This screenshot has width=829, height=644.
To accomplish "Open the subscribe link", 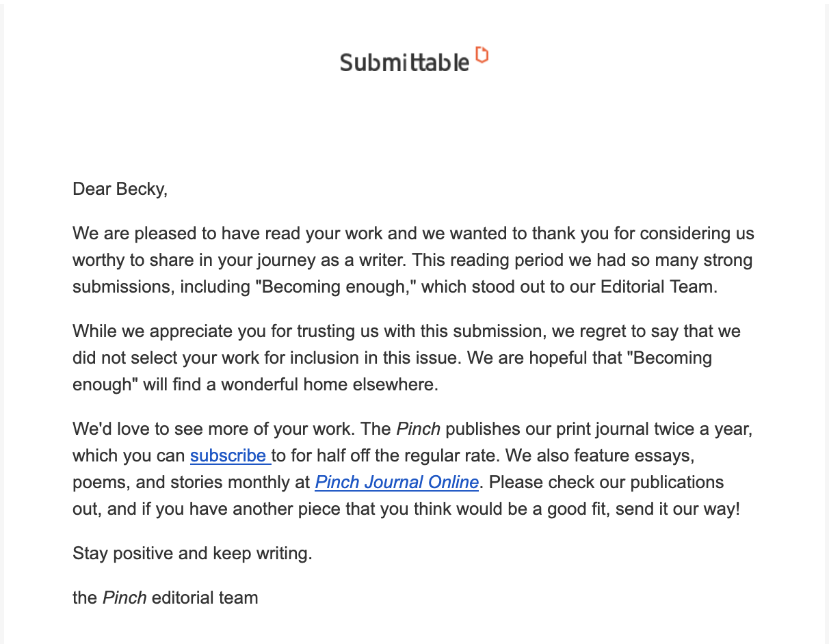I will click(x=228, y=456).
